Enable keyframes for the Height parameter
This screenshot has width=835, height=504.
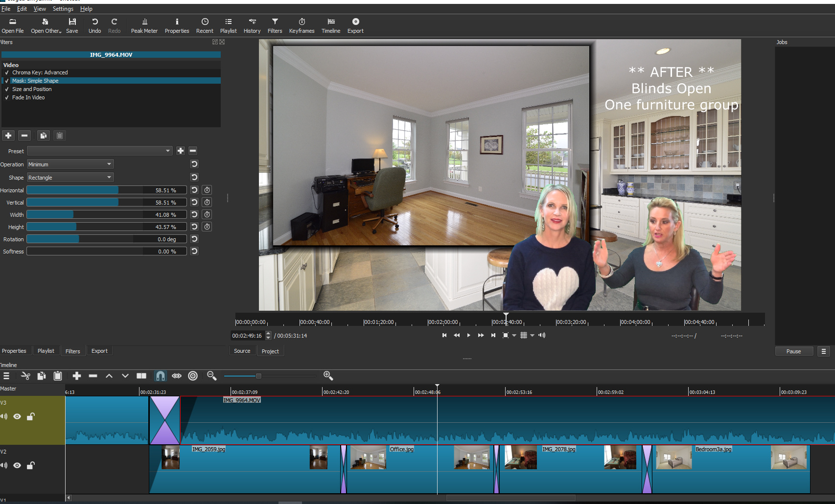coord(207,227)
